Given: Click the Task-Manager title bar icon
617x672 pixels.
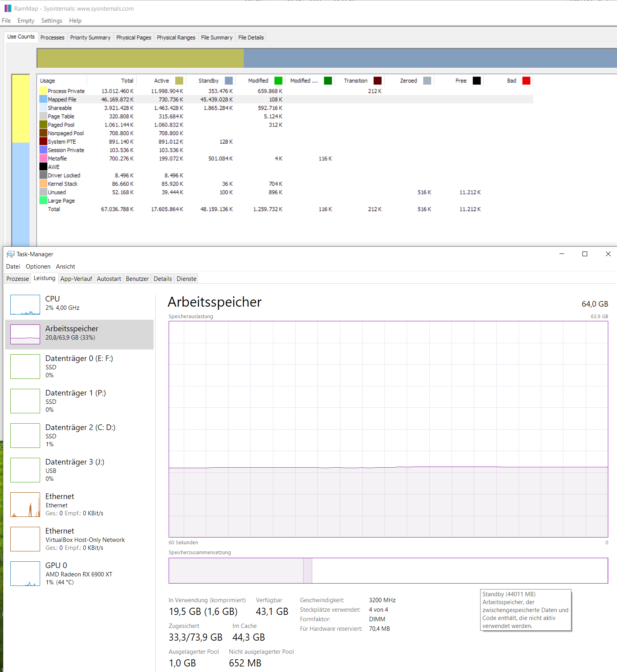Looking at the screenshot, I should pyautogui.click(x=11, y=254).
